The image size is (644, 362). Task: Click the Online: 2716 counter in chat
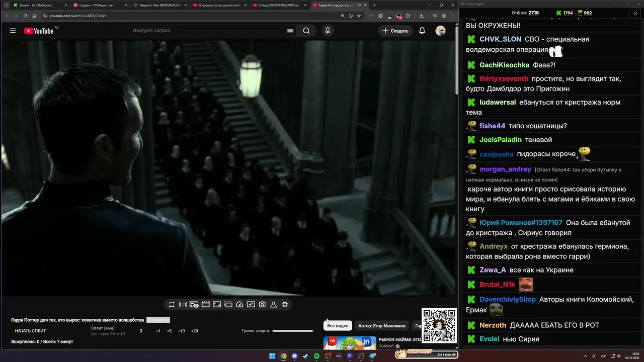pos(525,13)
